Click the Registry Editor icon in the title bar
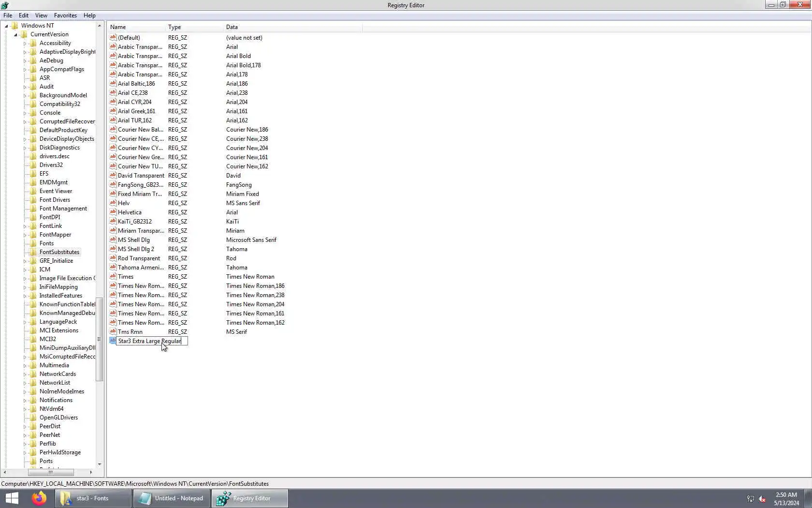This screenshot has width=812, height=508. (x=5, y=5)
